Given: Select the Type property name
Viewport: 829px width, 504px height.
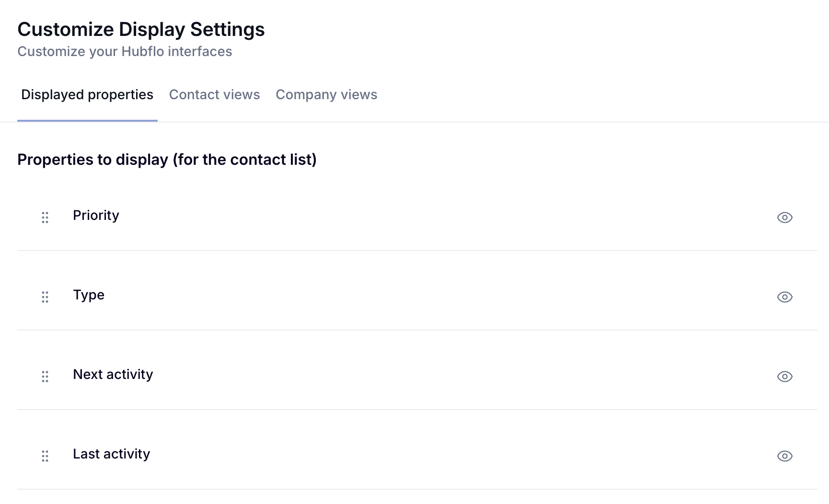Looking at the screenshot, I should [x=89, y=295].
